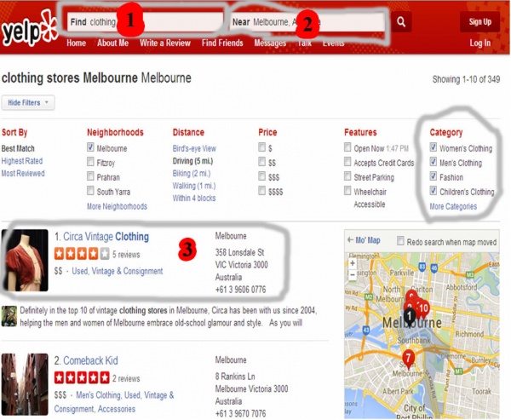The height and width of the screenshot is (420, 511).
Task: Focus the Near location field
Action: coord(307,22)
